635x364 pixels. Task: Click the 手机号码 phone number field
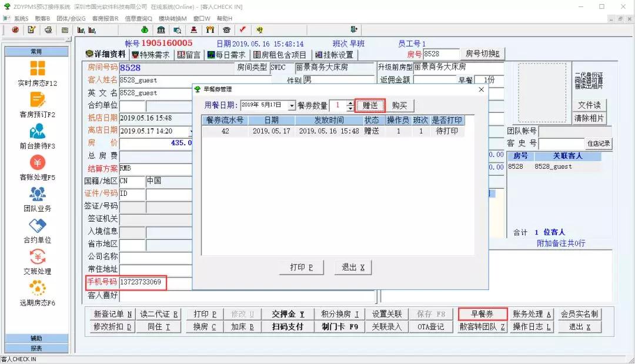[141, 282]
